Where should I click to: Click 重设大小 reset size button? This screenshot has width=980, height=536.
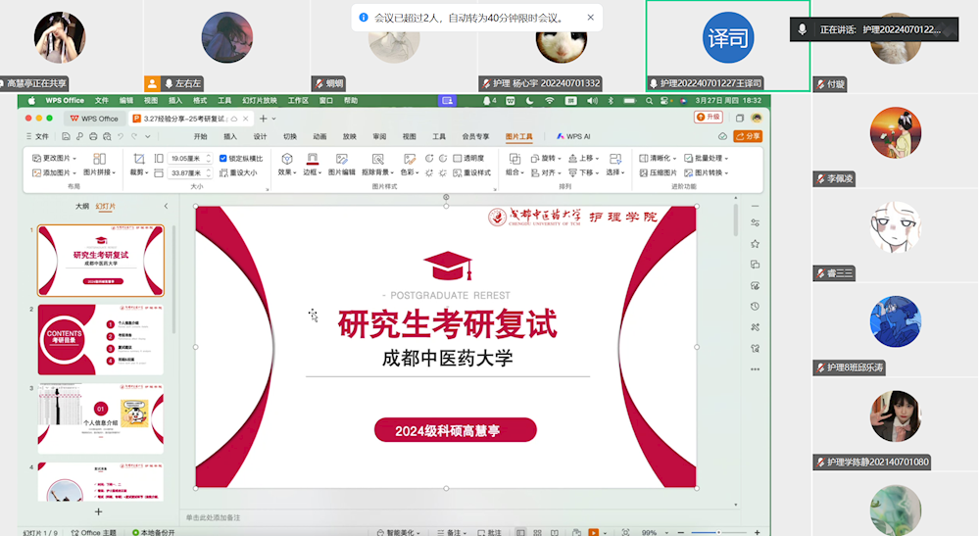(x=238, y=173)
